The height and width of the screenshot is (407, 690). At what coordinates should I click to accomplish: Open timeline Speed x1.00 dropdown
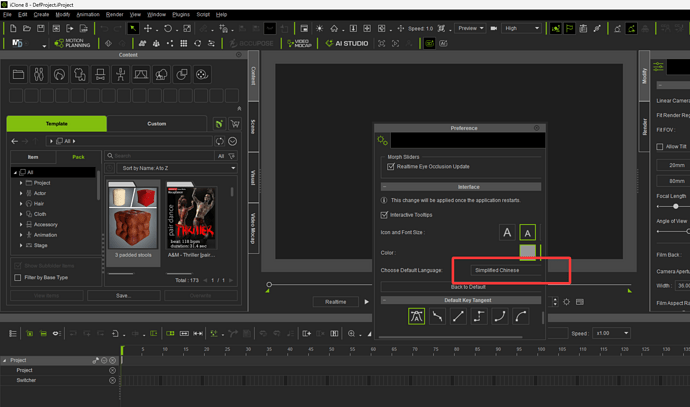point(611,333)
